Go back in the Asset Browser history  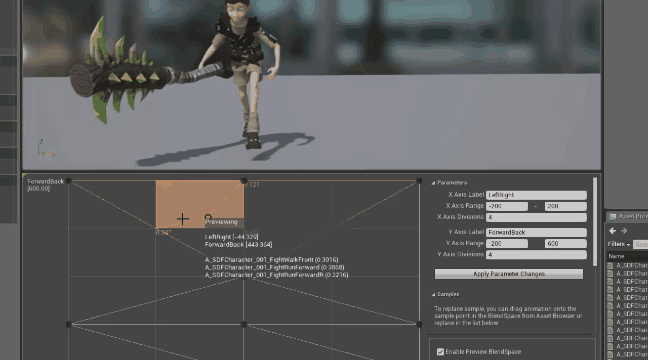[612, 231]
